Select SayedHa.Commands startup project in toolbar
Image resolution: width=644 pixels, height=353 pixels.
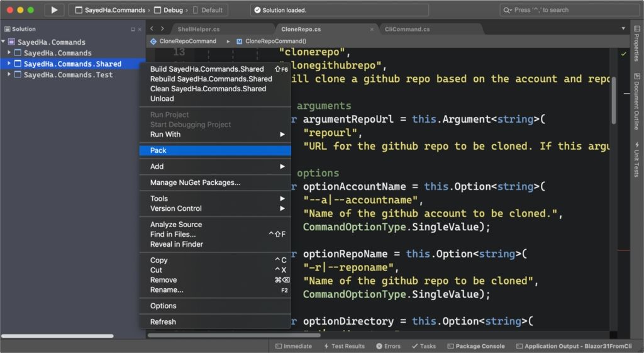110,10
